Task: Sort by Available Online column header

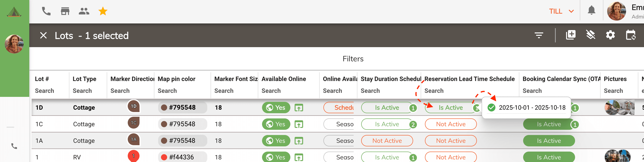Action: tap(284, 79)
